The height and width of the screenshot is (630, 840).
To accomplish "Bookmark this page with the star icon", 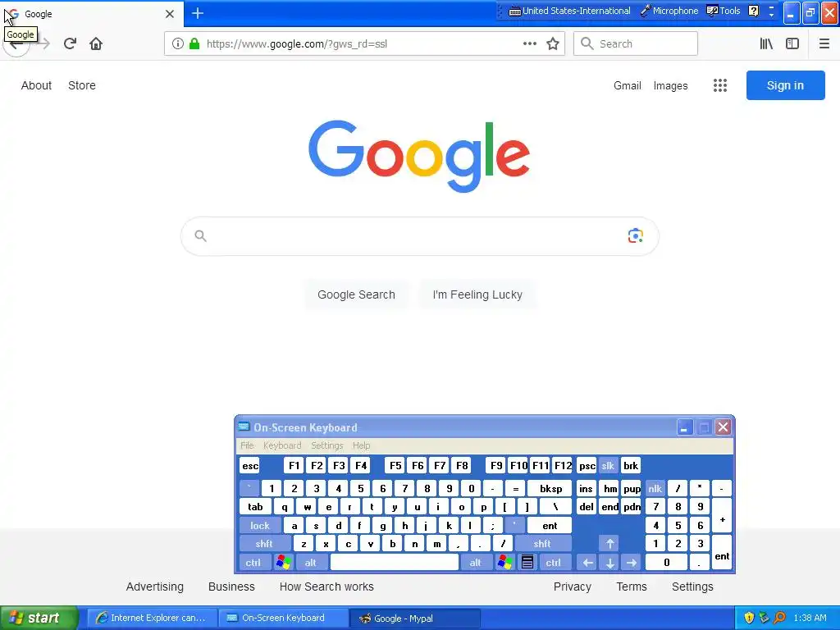I will point(553,43).
